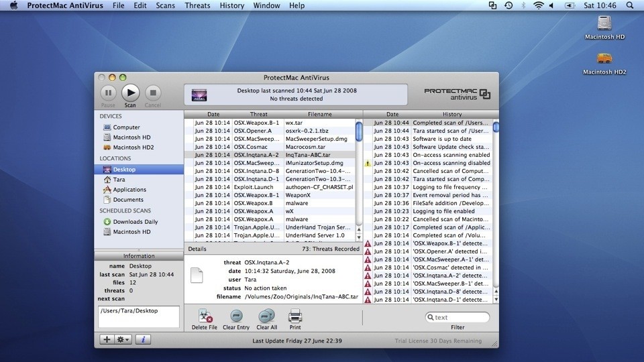Click the Clear Entry icon

(x=236, y=316)
